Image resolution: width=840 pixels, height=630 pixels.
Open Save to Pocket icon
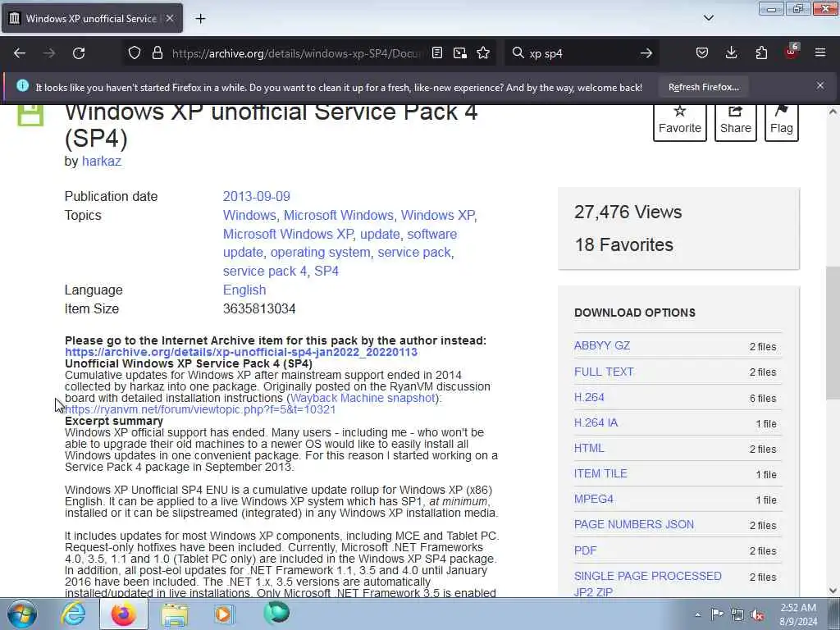click(x=702, y=53)
